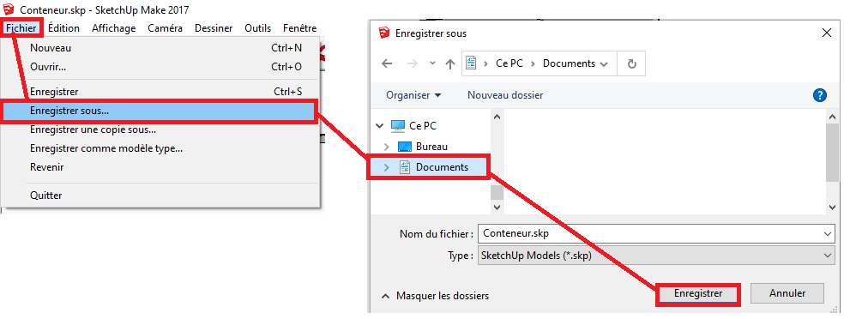Click the Enregistrer button
Screen dimensions: 868x319
(698, 293)
